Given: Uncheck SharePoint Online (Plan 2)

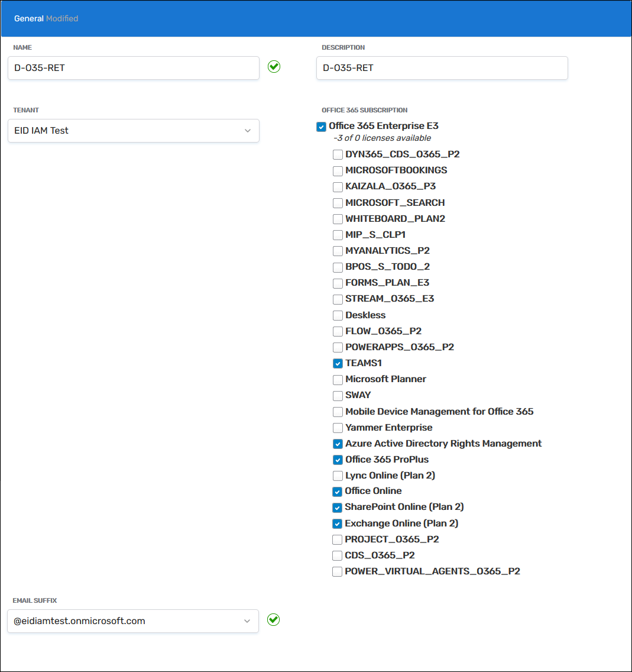Looking at the screenshot, I should (337, 508).
